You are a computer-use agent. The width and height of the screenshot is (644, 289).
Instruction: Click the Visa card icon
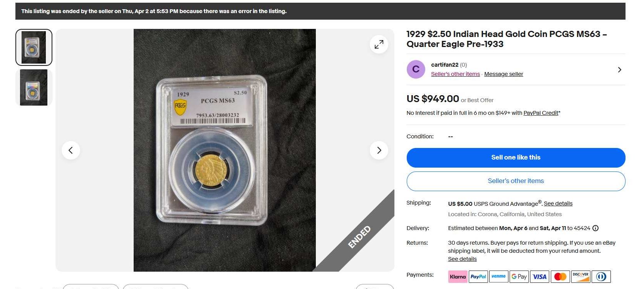tap(540, 277)
